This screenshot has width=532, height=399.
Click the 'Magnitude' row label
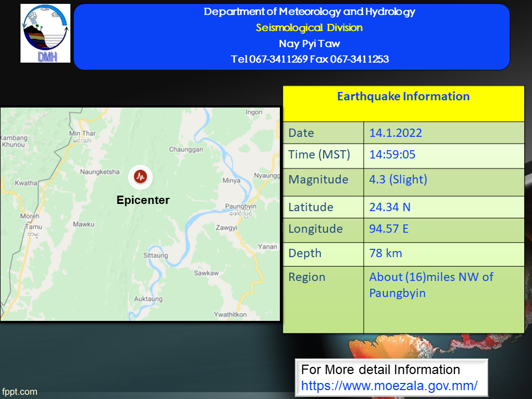(x=318, y=180)
